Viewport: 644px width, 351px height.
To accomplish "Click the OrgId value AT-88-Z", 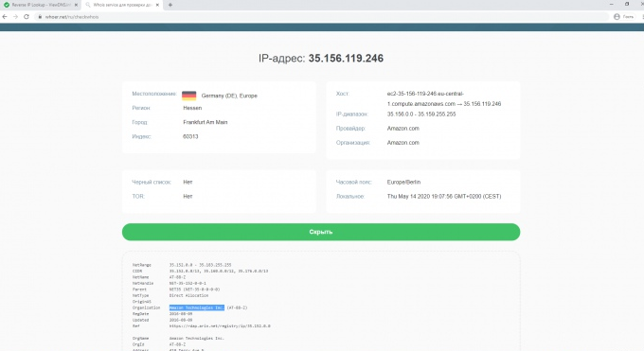I will pyautogui.click(x=177, y=344).
